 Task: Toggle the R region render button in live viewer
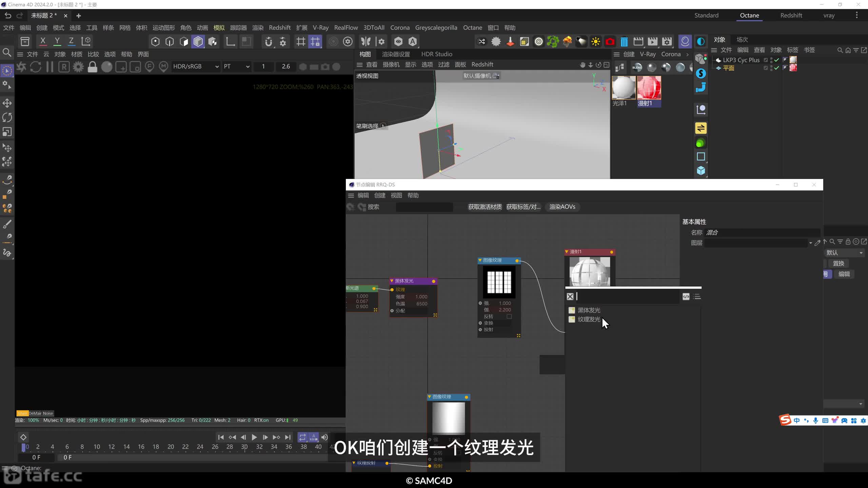click(x=64, y=67)
